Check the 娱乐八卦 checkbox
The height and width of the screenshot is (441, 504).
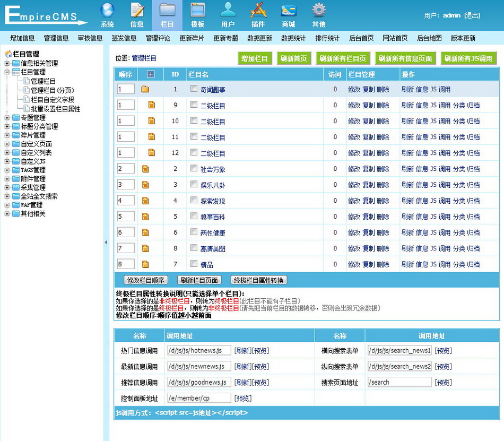[194, 184]
